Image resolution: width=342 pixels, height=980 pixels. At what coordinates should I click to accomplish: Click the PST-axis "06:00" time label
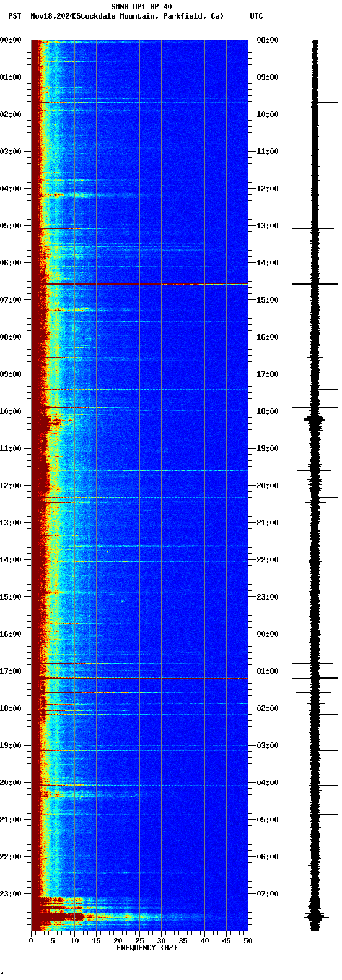pos(11,263)
